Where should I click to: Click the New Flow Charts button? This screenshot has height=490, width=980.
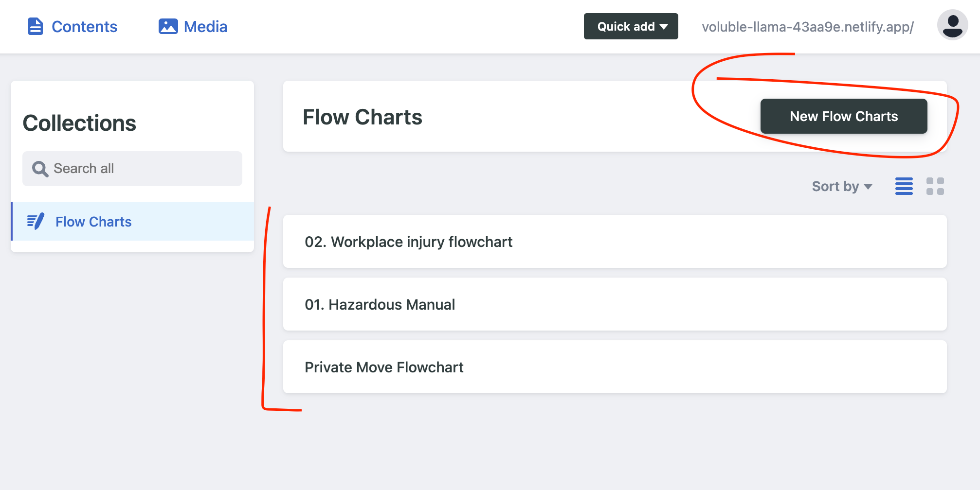pyautogui.click(x=843, y=116)
